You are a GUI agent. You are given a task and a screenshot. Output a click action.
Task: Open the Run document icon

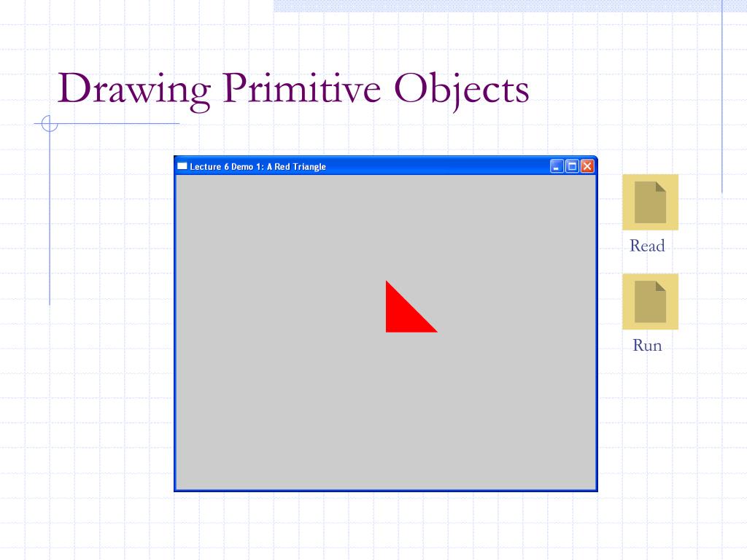click(x=650, y=301)
